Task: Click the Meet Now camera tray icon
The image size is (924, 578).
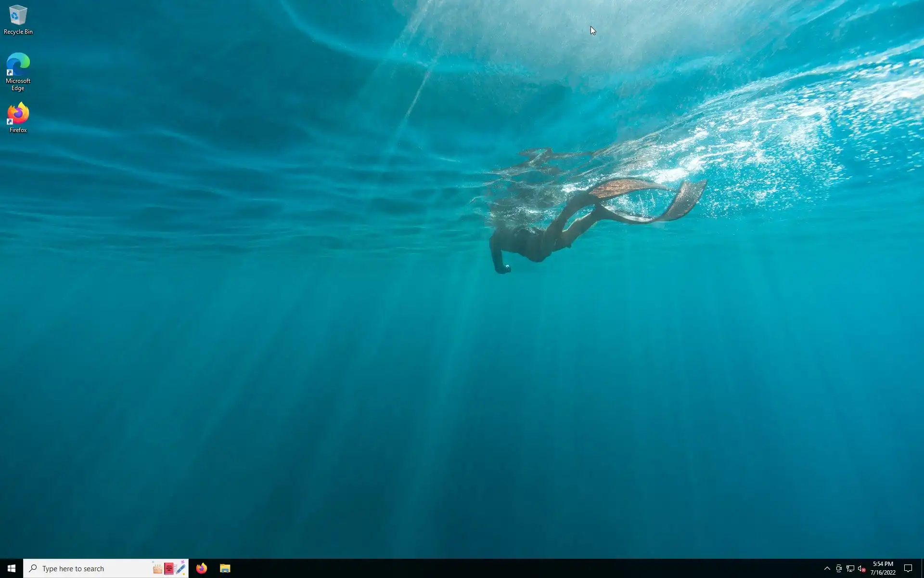Action: (x=839, y=568)
